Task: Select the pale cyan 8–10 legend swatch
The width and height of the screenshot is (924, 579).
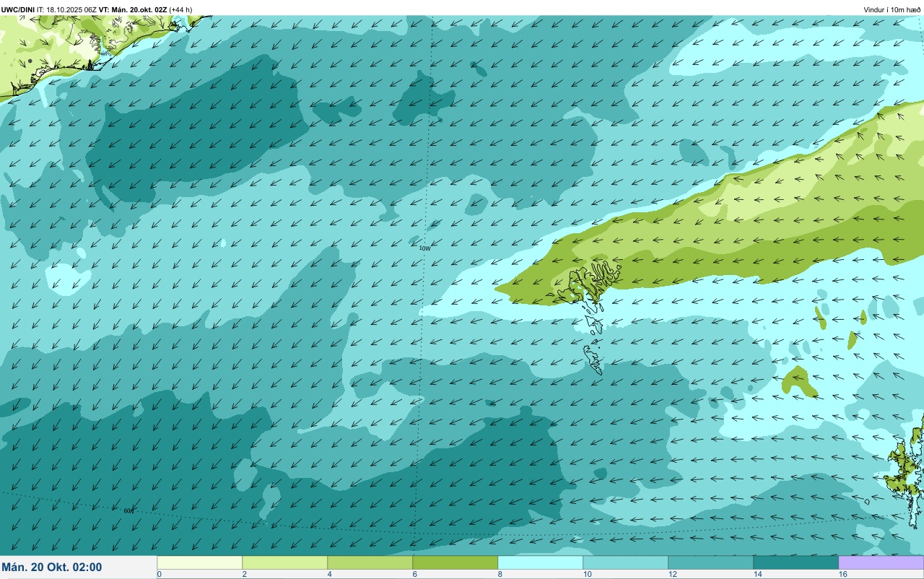Action: [x=541, y=562]
